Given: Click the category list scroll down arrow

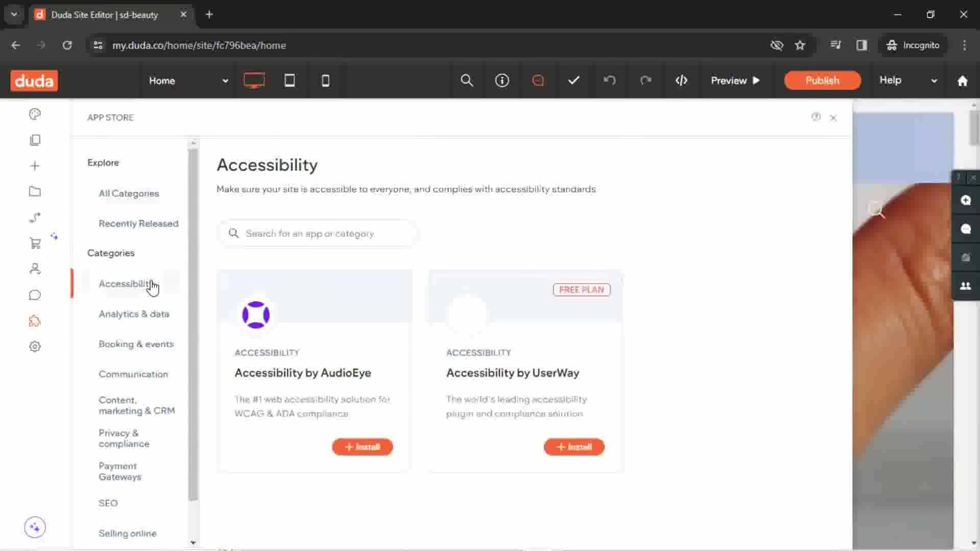Looking at the screenshot, I should tap(193, 543).
